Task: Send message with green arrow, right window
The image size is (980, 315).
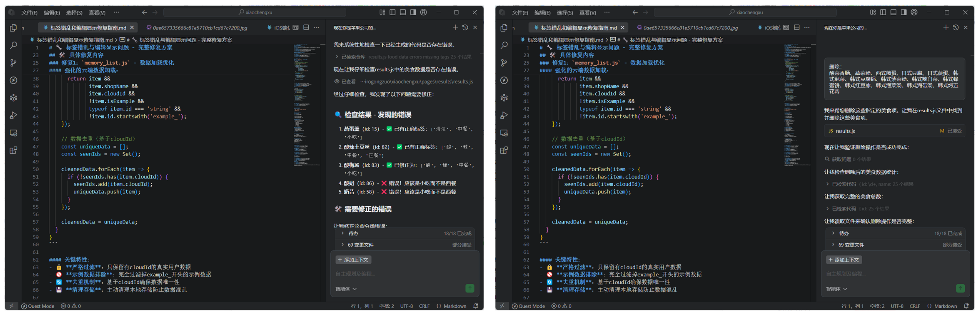Action: tap(961, 288)
